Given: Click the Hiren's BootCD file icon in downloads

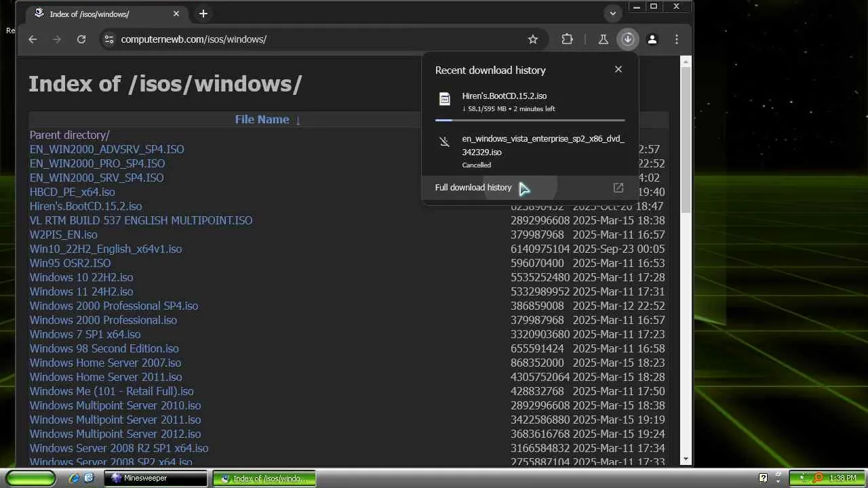Looking at the screenshot, I should pyautogui.click(x=445, y=99).
